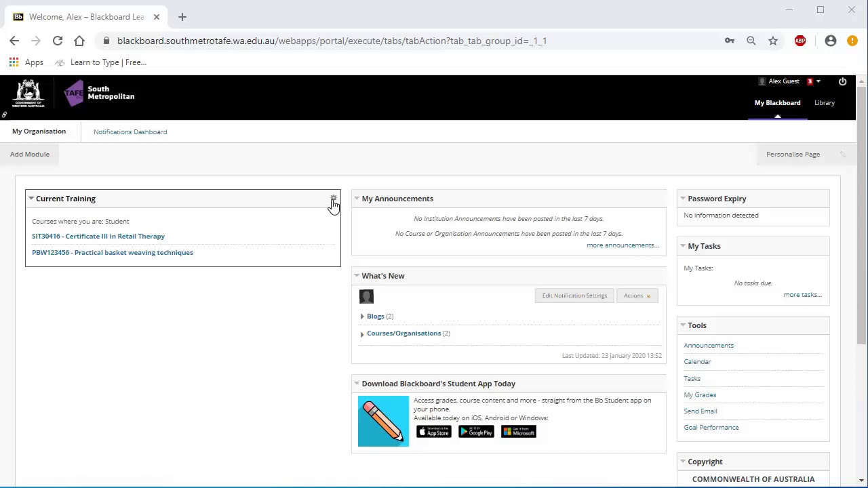The image size is (868, 488).
Task: Bookmark this page with star icon
Action: pyautogui.click(x=773, y=41)
